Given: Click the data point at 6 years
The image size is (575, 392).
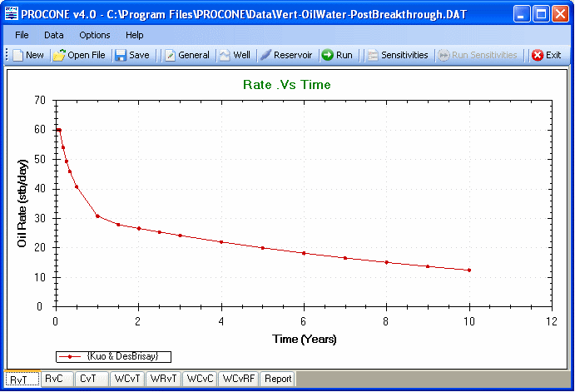Looking at the screenshot, I should 304,253.
